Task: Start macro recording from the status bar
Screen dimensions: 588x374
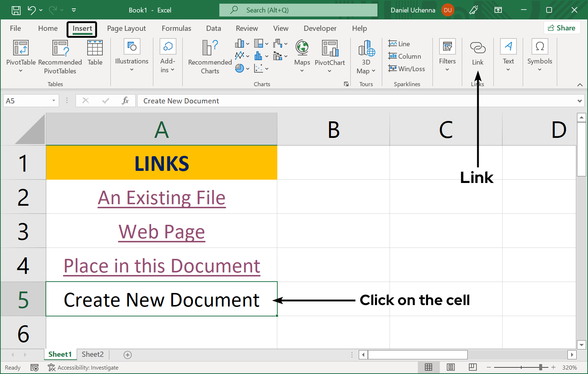Action: [x=35, y=367]
